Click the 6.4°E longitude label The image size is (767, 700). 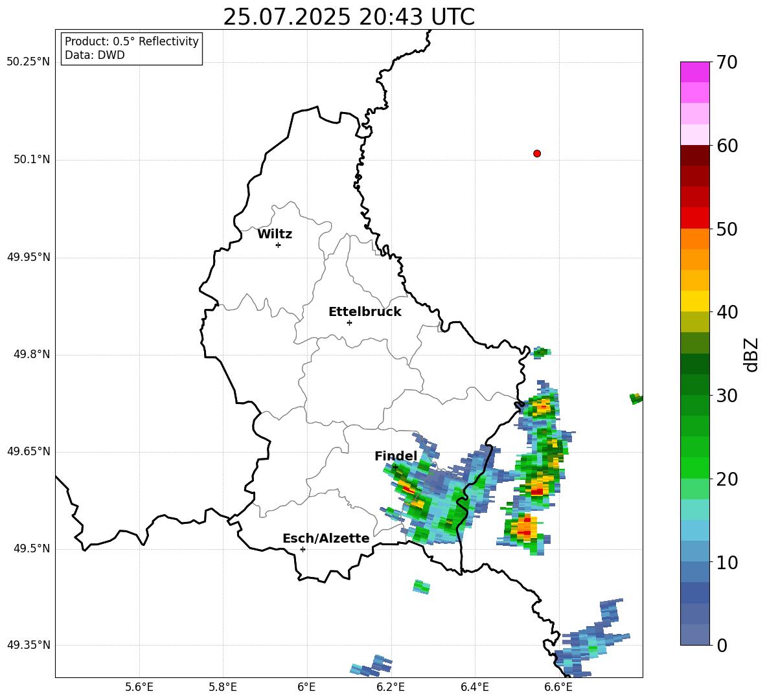[474, 687]
